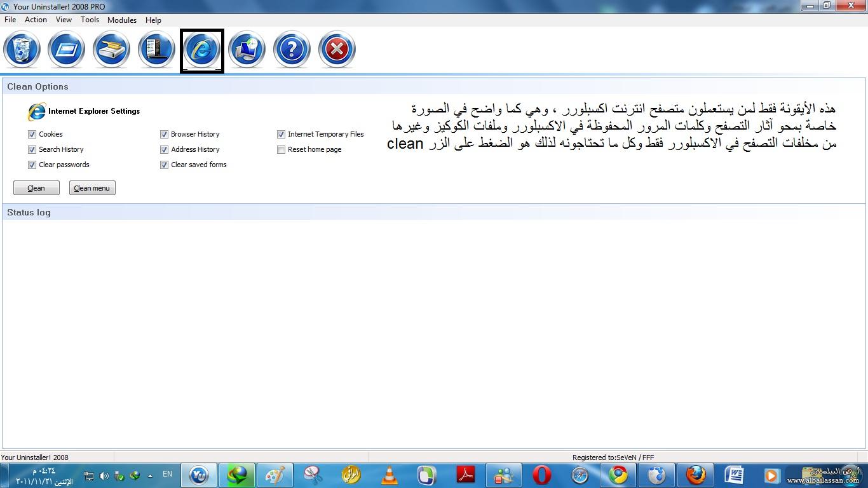Open the Uninstall recycle bin toolbar icon
This screenshot has width=868, height=488.
(22, 50)
